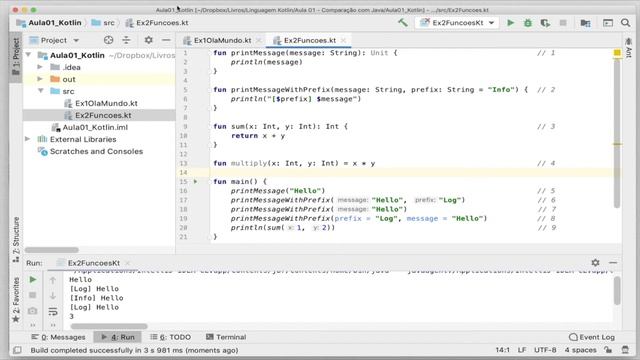Screen dimensions: 640x360
Task: Click 14:1 cursor position in status bar
Action: pos(502,350)
